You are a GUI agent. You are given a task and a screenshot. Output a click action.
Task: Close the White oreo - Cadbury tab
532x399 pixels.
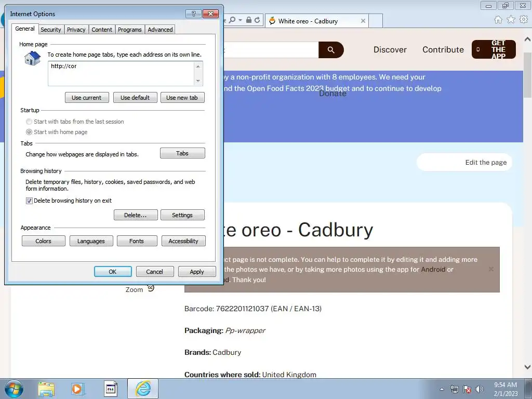[363, 21]
